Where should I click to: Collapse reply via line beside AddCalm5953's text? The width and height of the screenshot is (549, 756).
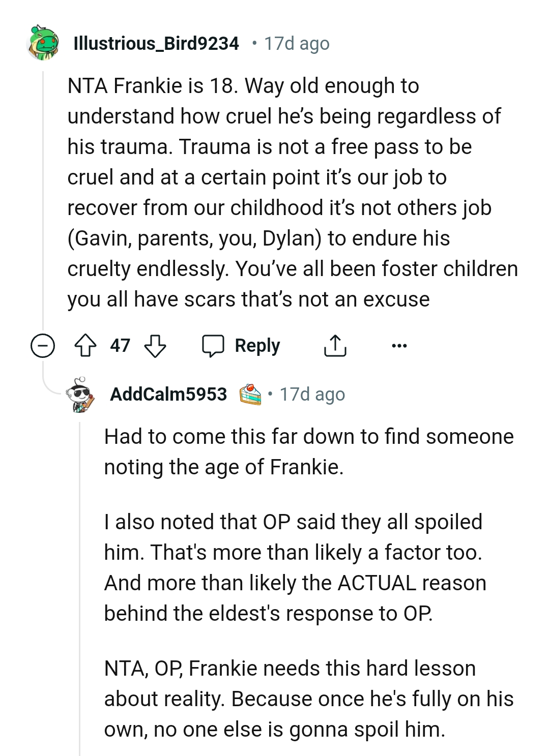click(x=80, y=585)
